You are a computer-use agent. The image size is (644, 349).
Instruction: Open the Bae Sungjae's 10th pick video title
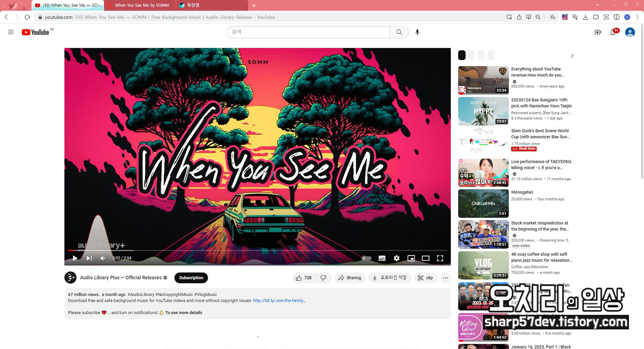pyautogui.click(x=541, y=103)
